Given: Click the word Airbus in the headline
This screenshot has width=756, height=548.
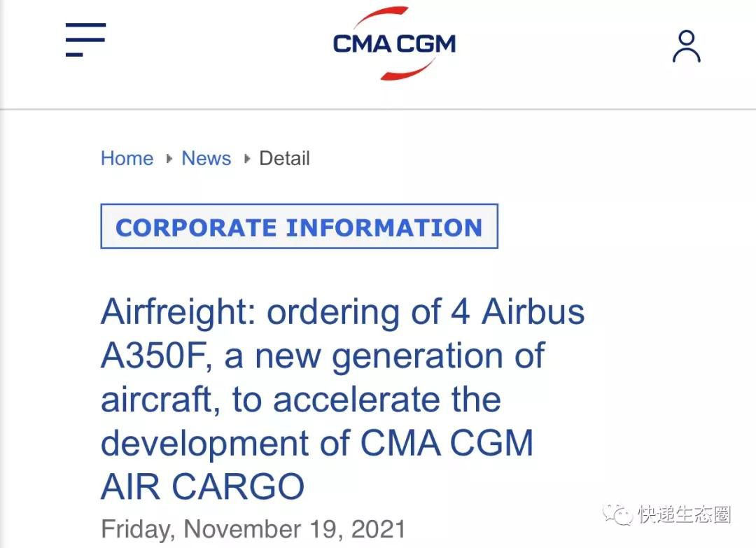Looking at the screenshot, I should (x=533, y=312).
